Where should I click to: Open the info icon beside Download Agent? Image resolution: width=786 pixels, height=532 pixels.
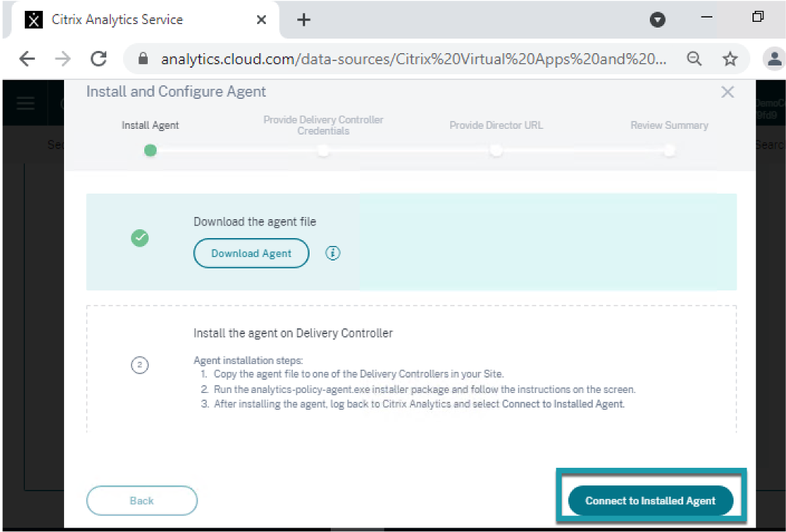(x=333, y=253)
